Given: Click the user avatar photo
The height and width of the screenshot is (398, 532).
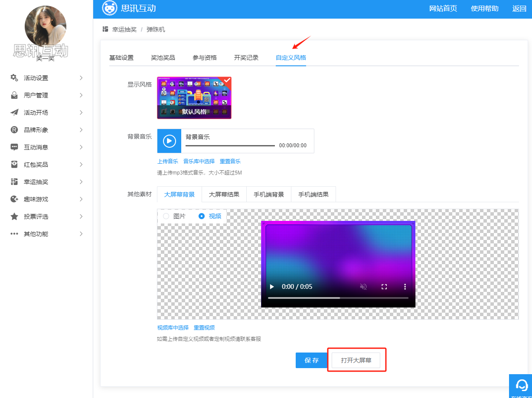Looking at the screenshot, I should pos(46,26).
